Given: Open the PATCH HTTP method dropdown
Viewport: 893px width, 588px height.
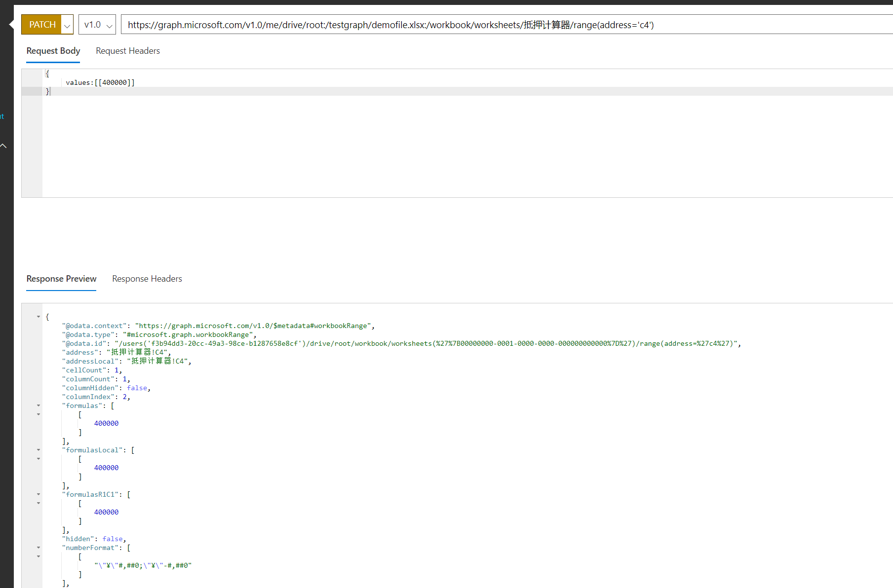Looking at the screenshot, I should click(x=67, y=25).
